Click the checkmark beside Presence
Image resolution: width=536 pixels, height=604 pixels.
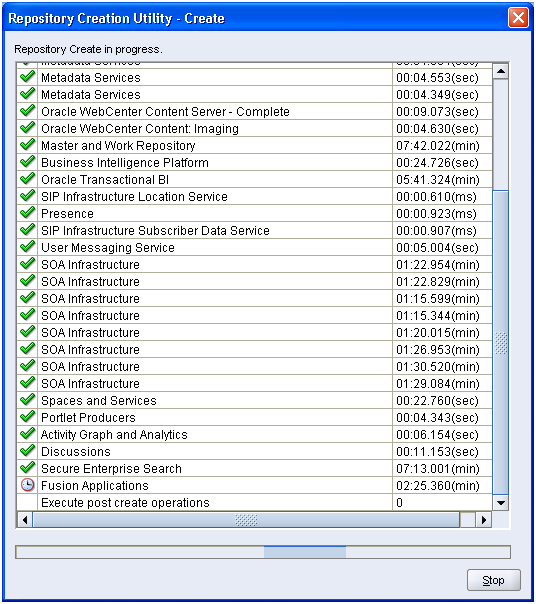[x=27, y=213]
